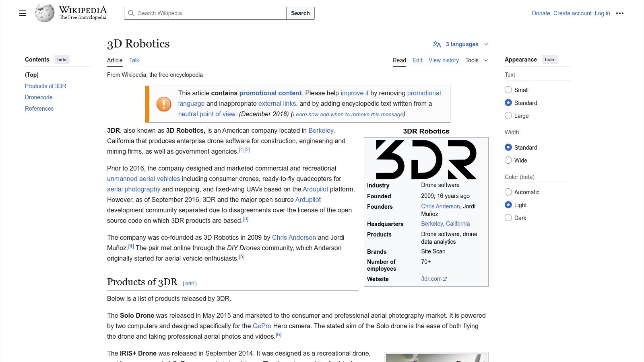The image size is (644, 362).
Task: Jump to Products of 3DR section
Action: pyautogui.click(x=45, y=86)
